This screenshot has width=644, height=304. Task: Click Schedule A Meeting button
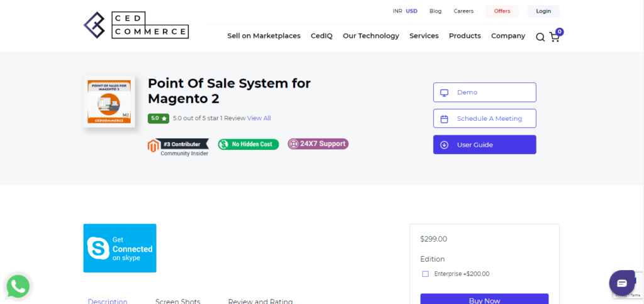coord(485,119)
